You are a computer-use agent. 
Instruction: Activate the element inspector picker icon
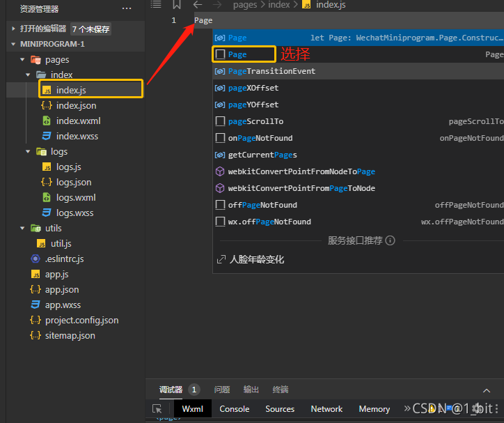[157, 409]
